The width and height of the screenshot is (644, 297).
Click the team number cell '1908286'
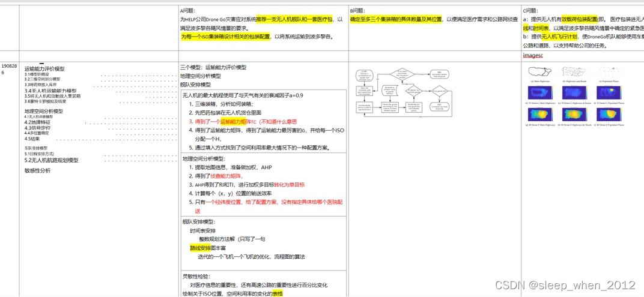(9, 68)
